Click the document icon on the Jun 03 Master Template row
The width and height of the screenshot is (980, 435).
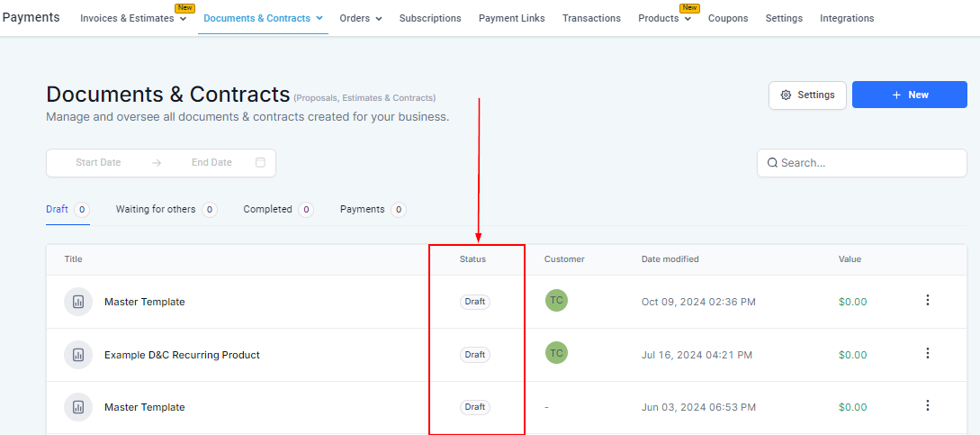78,407
